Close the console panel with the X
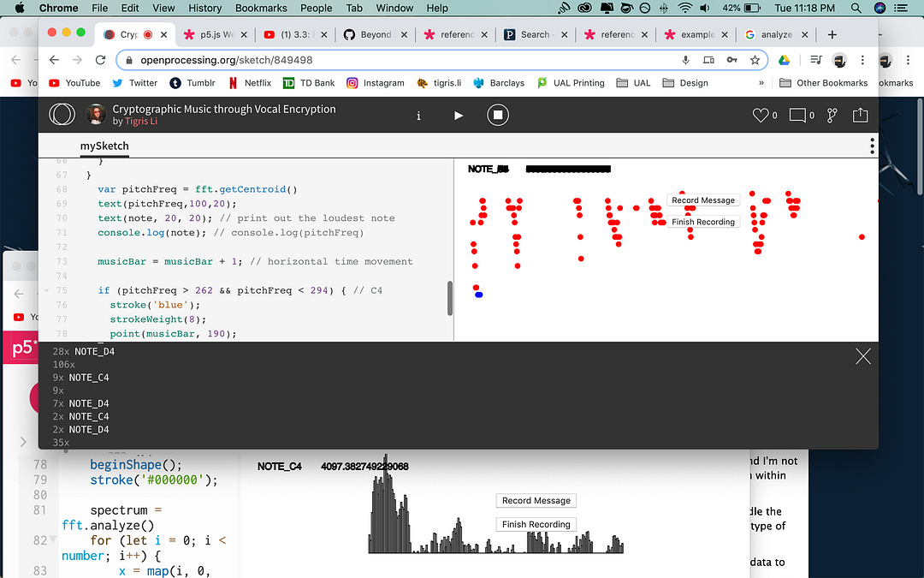 863,356
